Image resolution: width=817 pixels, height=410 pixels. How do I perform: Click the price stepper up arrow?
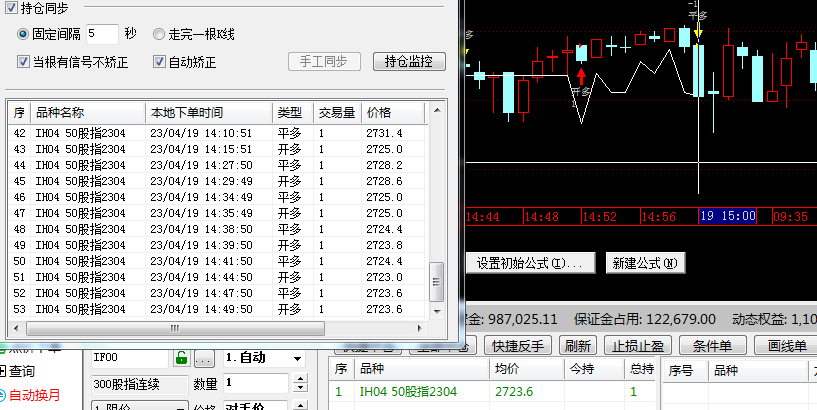pyautogui.click(x=300, y=404)
